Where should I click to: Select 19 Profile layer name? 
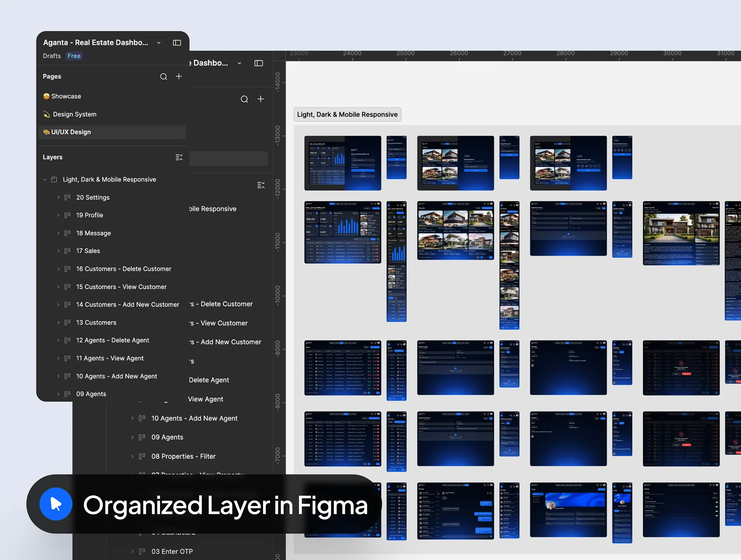click(90, 215)
